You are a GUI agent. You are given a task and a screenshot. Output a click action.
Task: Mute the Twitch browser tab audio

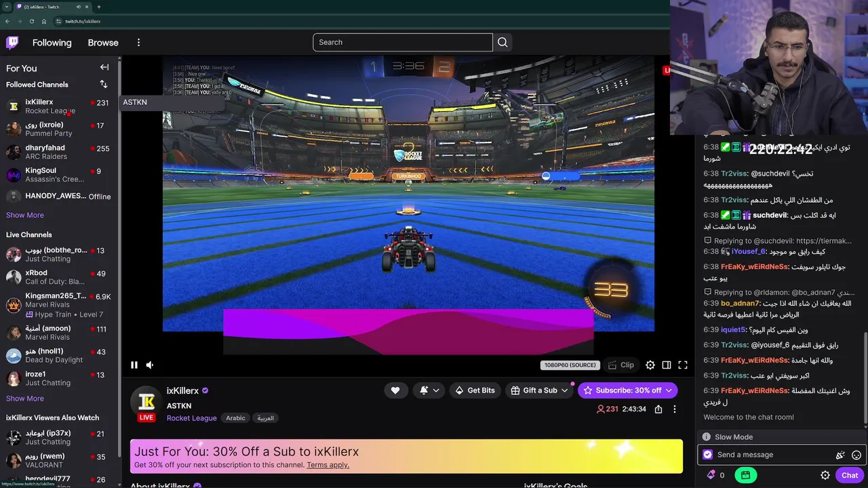[79, 7]
